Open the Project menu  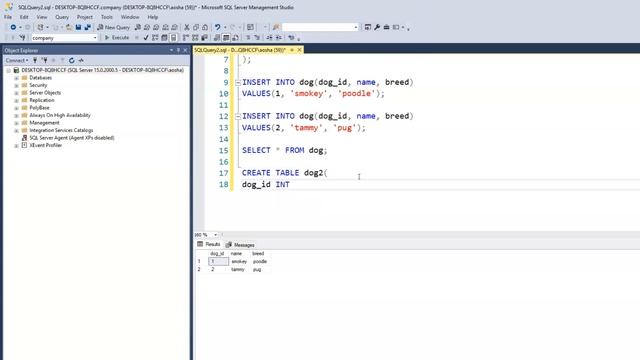pos(84,17)
